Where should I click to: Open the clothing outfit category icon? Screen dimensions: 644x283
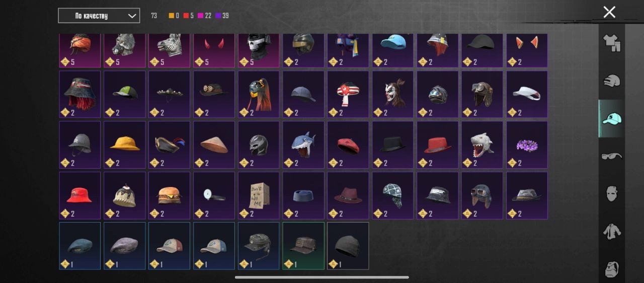[612, 43]
